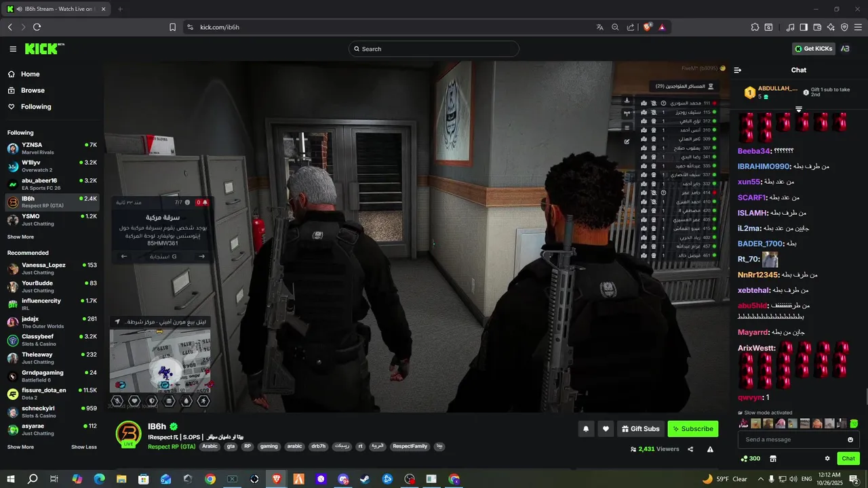The image size is (868, 488).
Task: Open the Brave playlist music note icon
Action: 790,27
